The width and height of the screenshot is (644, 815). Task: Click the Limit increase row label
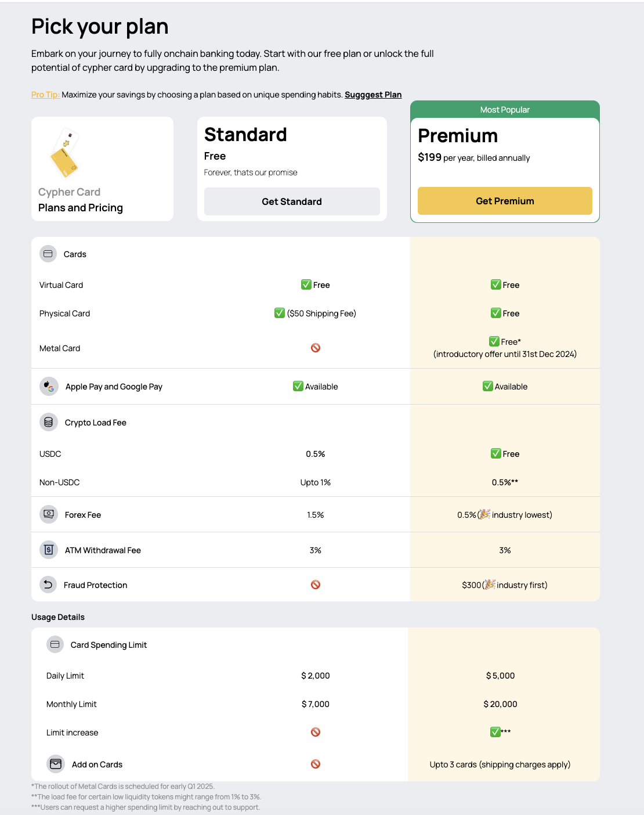[x=72, y=733]
